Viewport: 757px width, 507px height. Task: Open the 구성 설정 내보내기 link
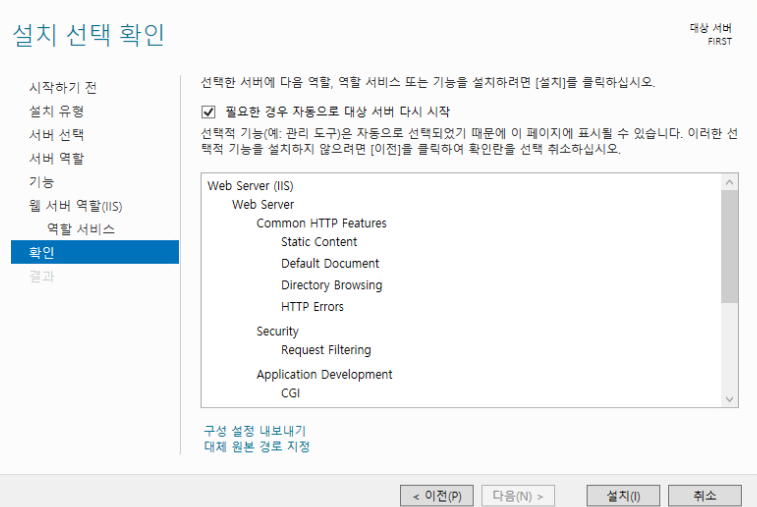tap(255, 430)
